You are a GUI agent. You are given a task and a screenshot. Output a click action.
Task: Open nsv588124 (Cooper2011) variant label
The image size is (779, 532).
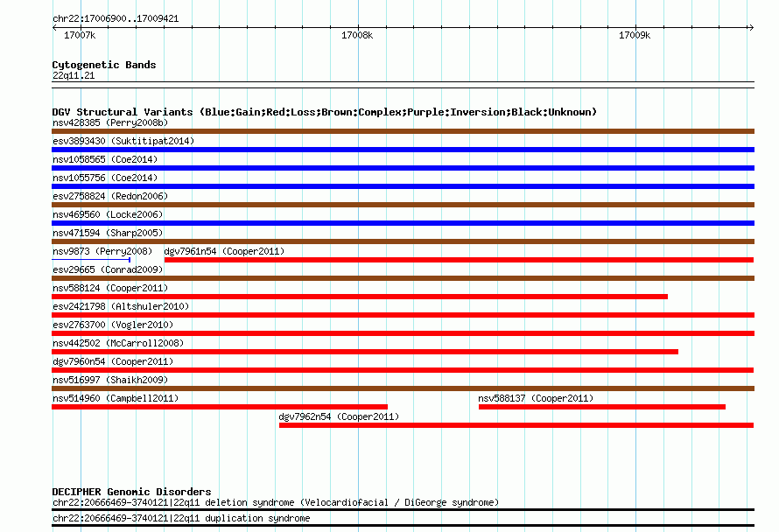110,288
